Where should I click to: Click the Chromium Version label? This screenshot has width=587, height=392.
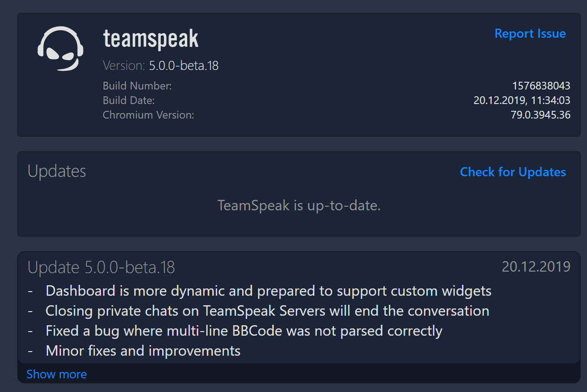tap(148, 115)
